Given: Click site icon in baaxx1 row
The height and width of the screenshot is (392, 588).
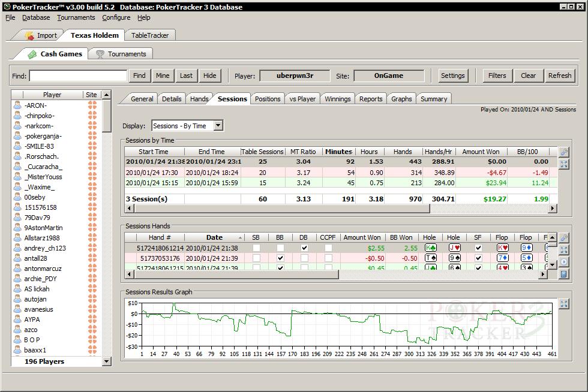Looking at the screenshot, I should click(92, 350).
